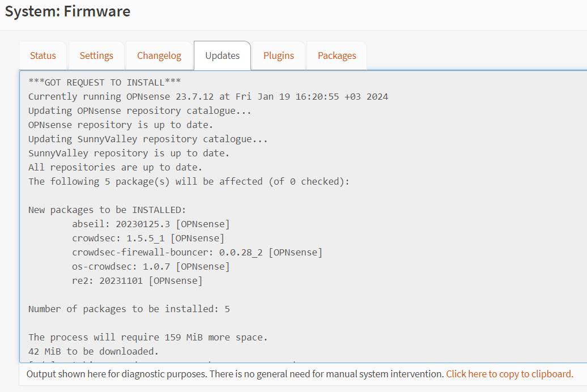Screen dimensions: 587x392
Task: Click here to copy output to clipboard
Action: coord(509,374)
